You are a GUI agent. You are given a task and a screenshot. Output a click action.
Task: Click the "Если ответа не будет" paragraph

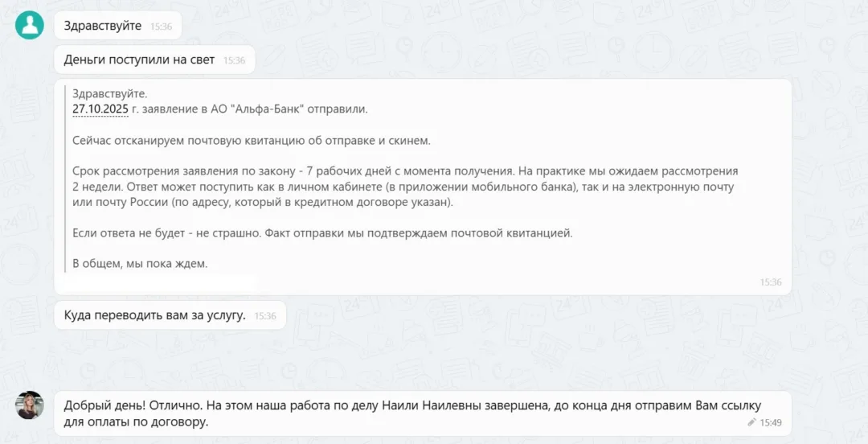click(321, 233)
